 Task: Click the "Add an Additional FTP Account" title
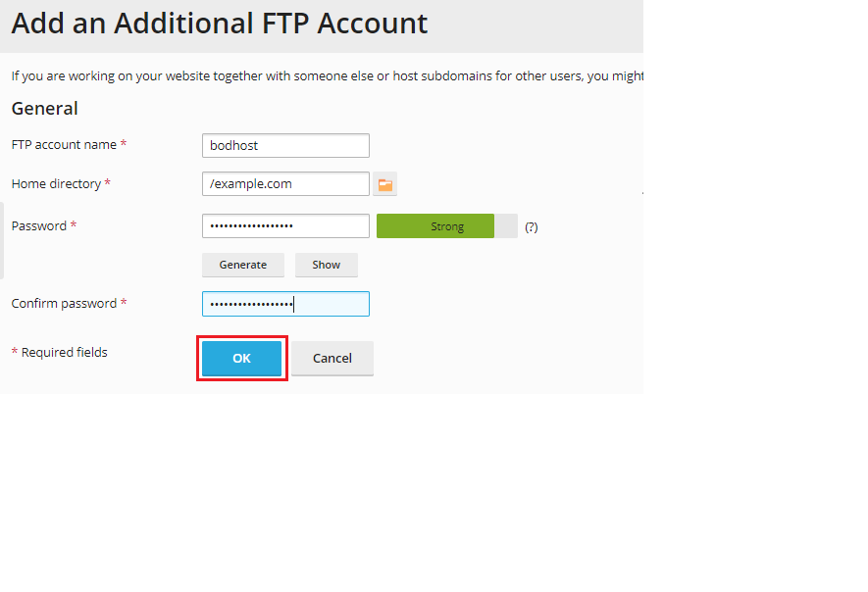pyautogui.click(x=220, y=24)
